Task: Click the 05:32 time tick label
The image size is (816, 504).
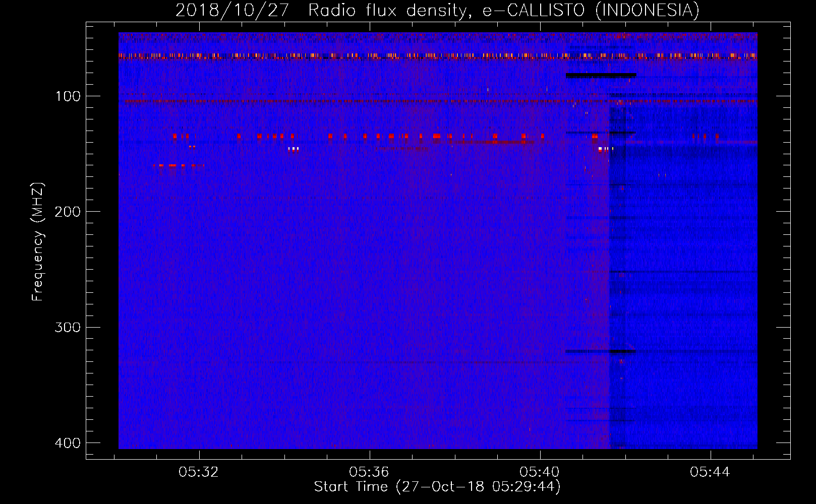Action: pos(199,472)
